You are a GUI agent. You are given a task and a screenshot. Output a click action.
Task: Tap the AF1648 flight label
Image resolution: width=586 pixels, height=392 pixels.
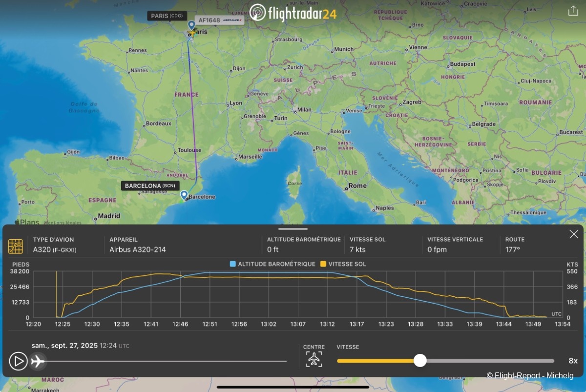218,21
